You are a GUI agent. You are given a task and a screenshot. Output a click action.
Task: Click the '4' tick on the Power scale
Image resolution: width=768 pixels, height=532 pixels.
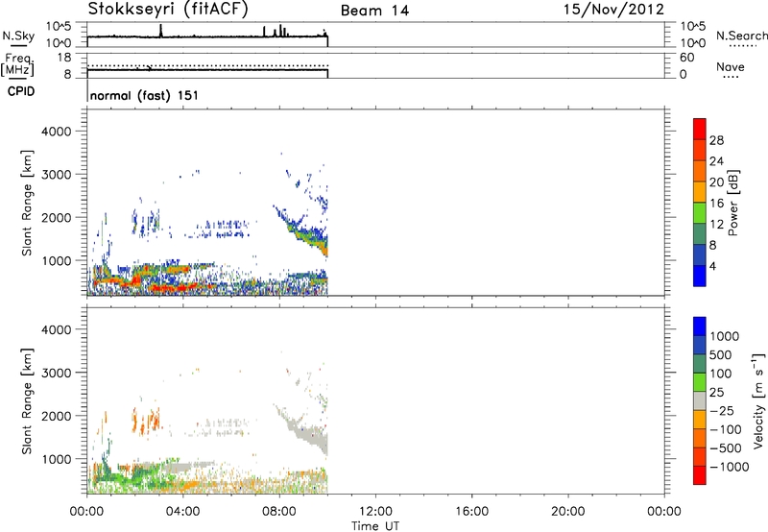pos(712,266)
